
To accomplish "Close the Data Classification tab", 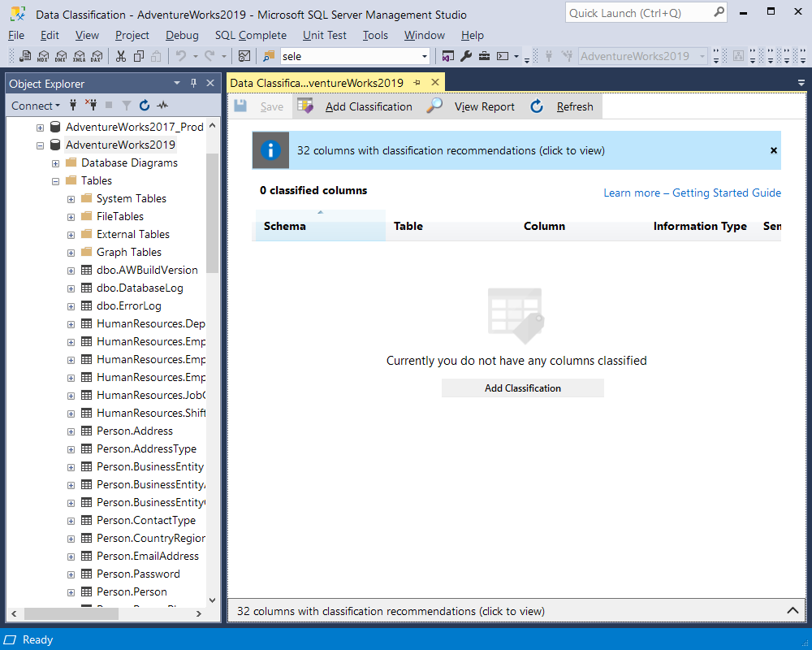I will pos(435,82).
